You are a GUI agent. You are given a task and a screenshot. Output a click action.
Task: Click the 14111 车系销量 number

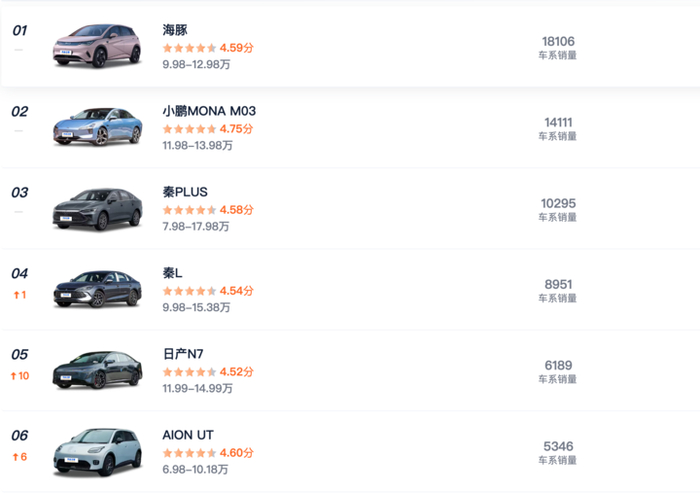[x=558, y=122]
